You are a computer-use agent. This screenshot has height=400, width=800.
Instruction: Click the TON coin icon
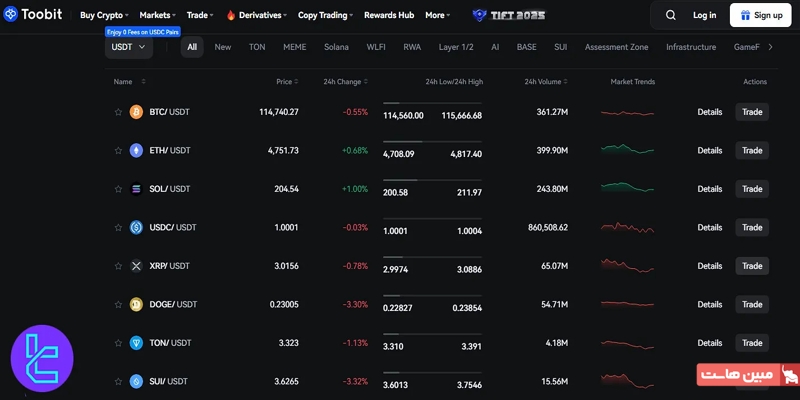coord(136,343)
